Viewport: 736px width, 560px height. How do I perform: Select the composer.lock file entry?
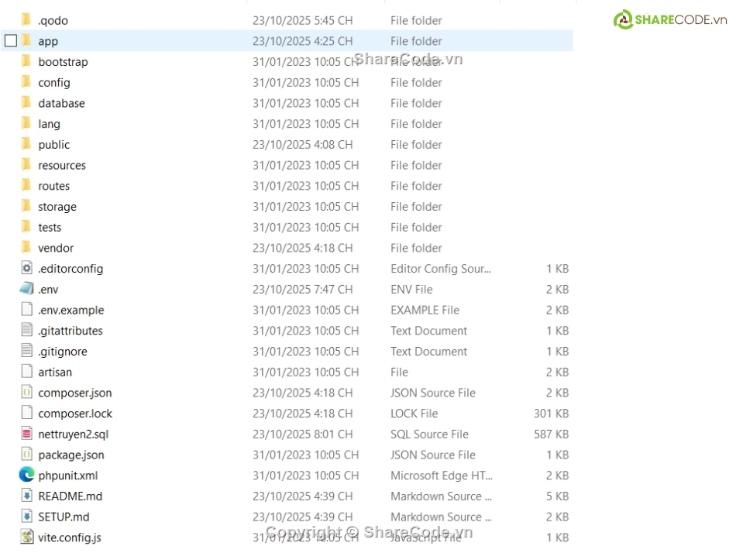[75, 414]
